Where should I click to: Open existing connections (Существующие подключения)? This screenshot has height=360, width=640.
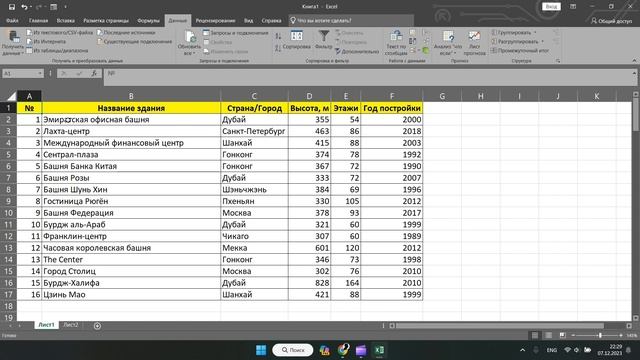coord(135,41)
